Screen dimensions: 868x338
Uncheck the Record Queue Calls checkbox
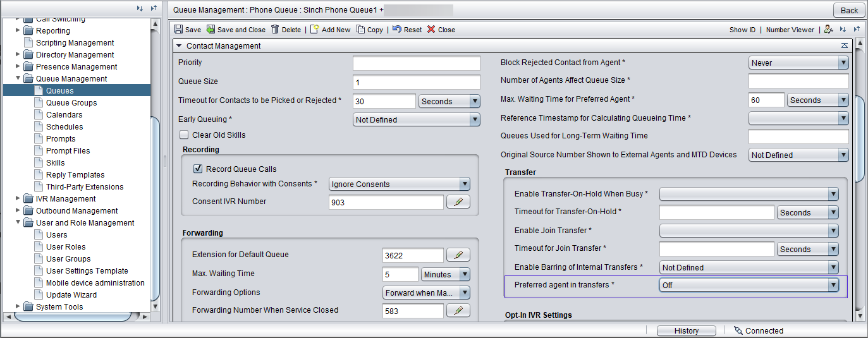click(x=198, y=169)
